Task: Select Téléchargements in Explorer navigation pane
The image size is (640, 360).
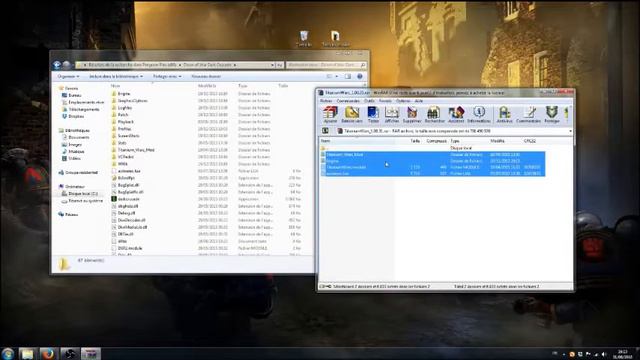Action: pos(80,109)
